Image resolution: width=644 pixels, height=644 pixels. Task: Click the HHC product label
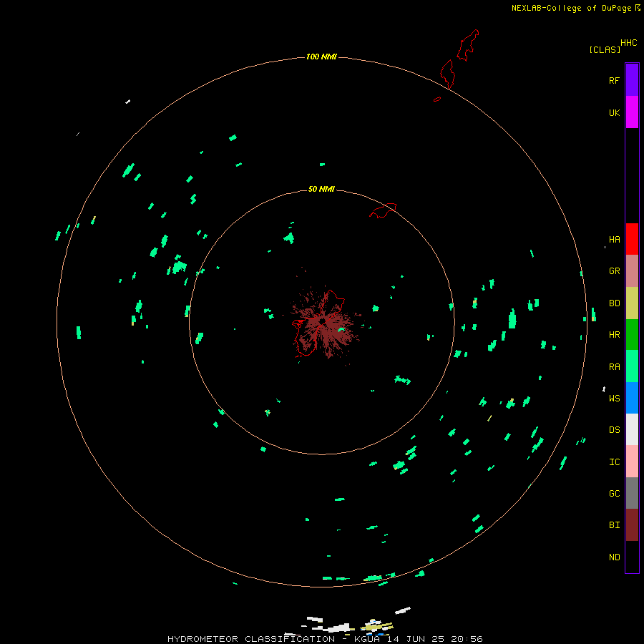[x=628, y=43]
